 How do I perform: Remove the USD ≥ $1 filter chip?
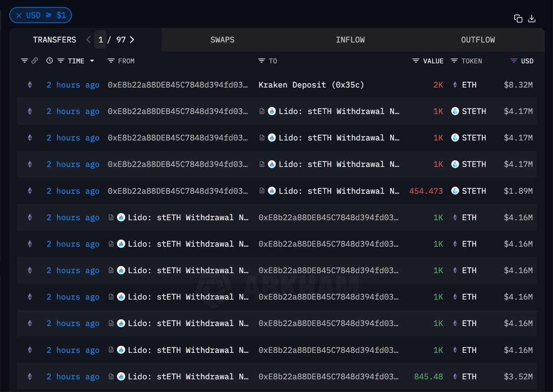click(x=19, y=15)
